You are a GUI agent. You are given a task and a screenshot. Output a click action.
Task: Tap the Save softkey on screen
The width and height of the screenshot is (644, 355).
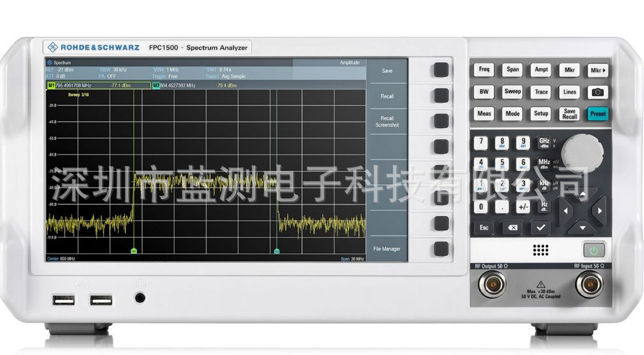[387, 70]
